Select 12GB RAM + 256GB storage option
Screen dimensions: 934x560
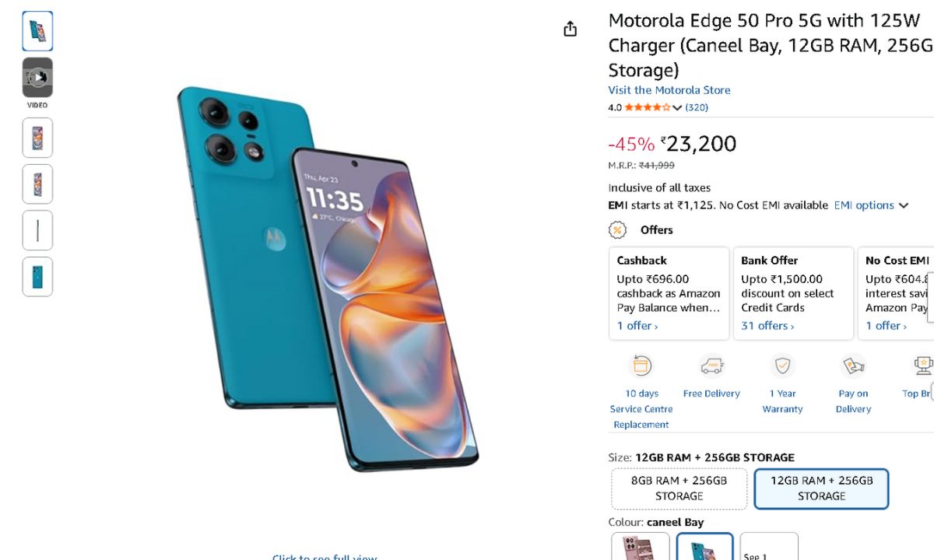coord(821,488)
